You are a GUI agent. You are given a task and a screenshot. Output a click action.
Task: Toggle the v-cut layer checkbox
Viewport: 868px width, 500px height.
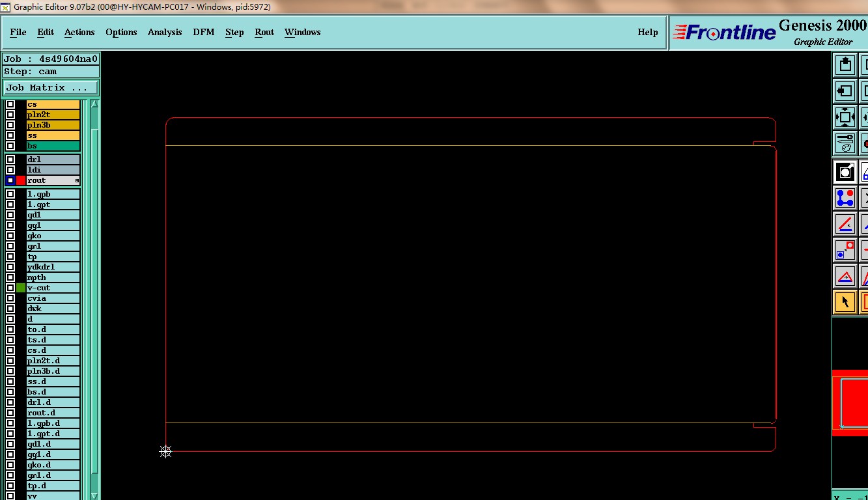[10, 288]
